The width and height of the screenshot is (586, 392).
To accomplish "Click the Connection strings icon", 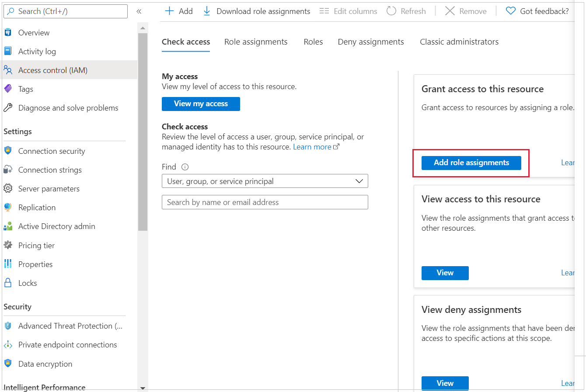I will pos(8,170).
